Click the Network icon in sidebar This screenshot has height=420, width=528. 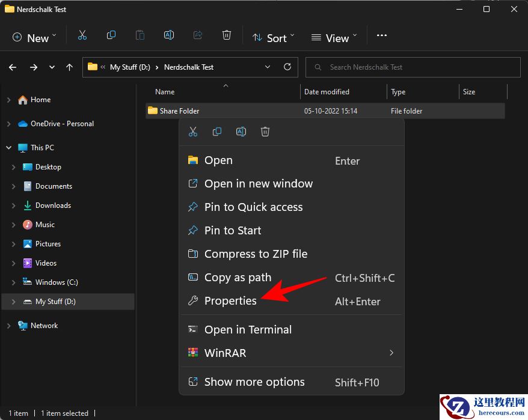tap(23, 326)
